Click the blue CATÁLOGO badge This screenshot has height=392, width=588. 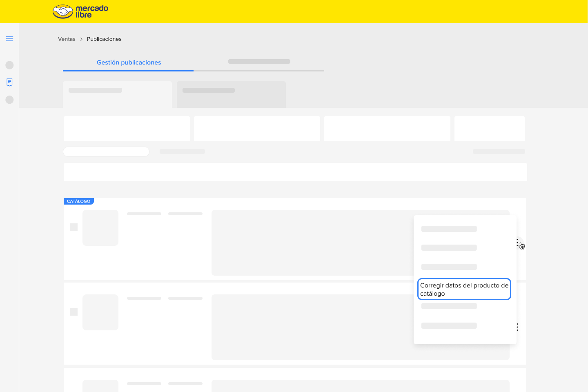[78, 201]
